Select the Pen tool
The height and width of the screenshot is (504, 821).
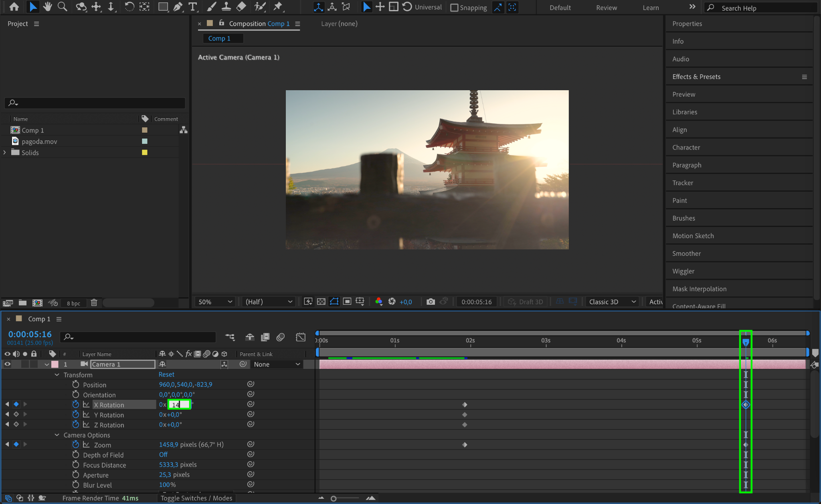(178, 6)
